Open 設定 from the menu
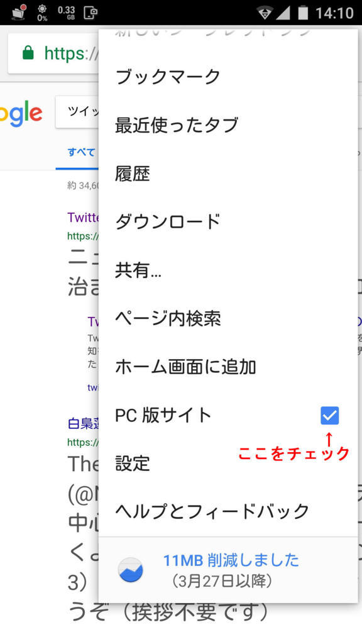 click(x=228, y=464)
